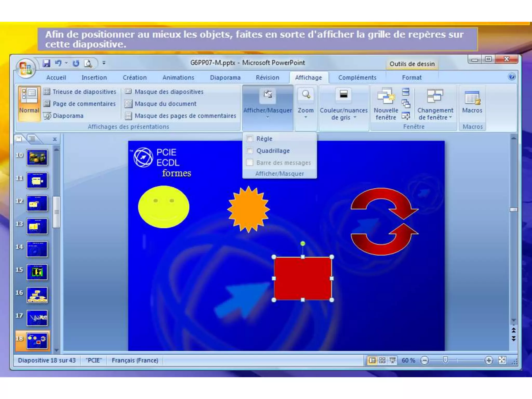
Task: Click the Save icon in quick access toolbar
Action: [46, 63]
